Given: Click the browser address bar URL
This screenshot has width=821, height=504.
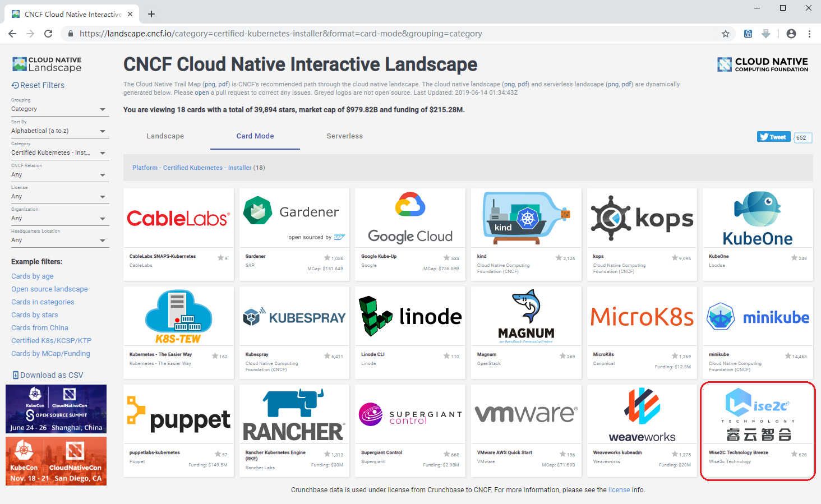Looking at the screenshot, I should pyautogui.click(x=280, y=34).
